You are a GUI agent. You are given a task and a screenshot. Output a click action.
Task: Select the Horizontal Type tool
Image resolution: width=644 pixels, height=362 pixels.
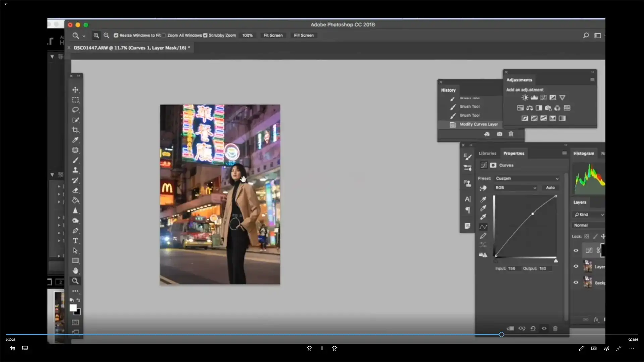75,241
